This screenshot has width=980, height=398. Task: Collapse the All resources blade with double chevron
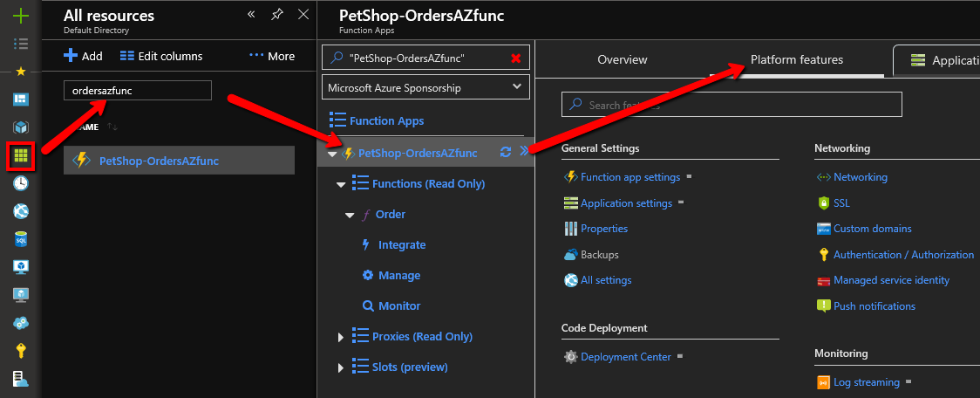251,14
